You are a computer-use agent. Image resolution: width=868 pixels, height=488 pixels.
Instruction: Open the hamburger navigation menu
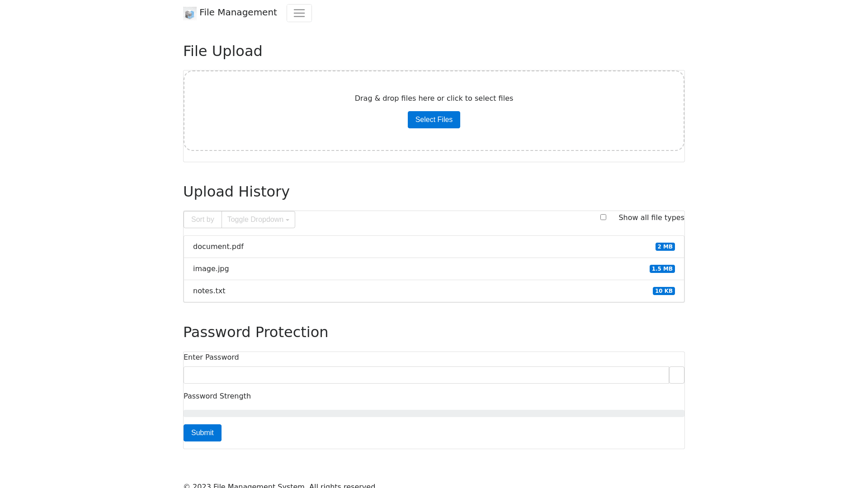click(299, 13)
